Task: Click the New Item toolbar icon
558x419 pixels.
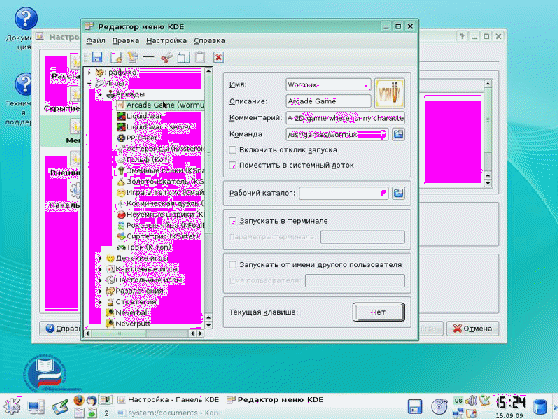Action: [116, 57]
